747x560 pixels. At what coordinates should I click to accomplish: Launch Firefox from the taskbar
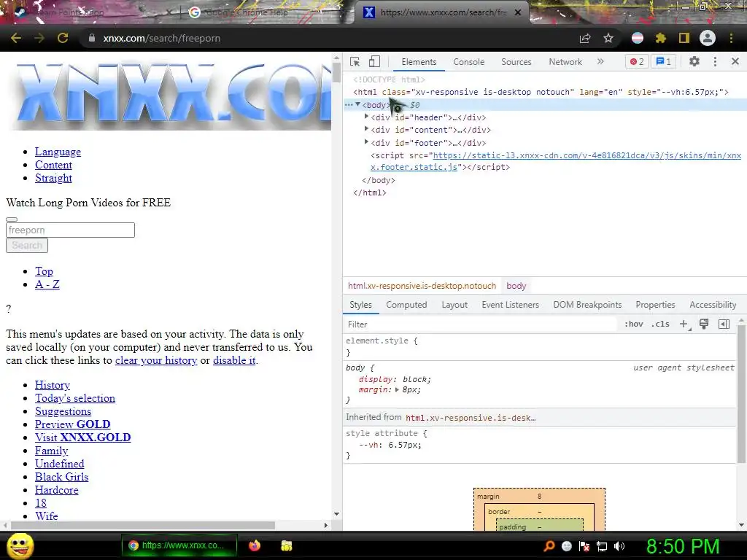click(255, 545)
